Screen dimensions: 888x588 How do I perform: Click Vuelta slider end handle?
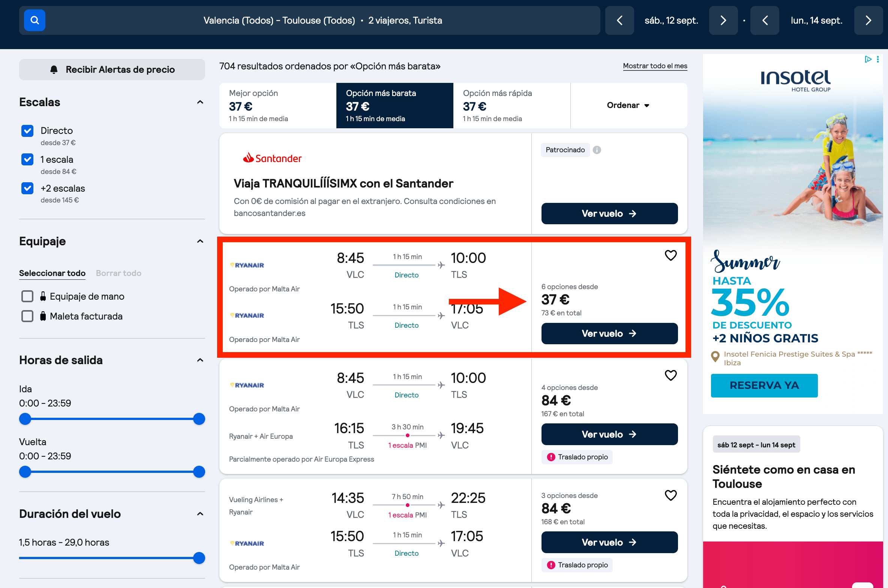click(199, 472)
